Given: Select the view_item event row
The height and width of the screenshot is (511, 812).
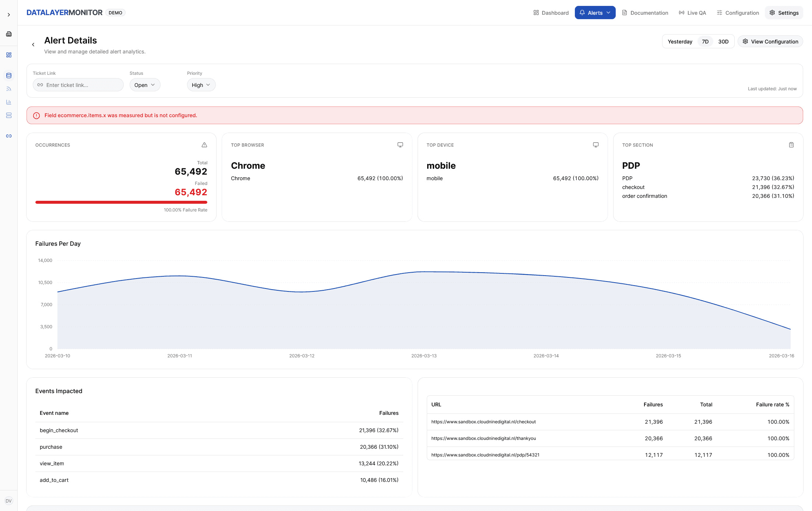Looking at the screenshot, I should 219,463.
